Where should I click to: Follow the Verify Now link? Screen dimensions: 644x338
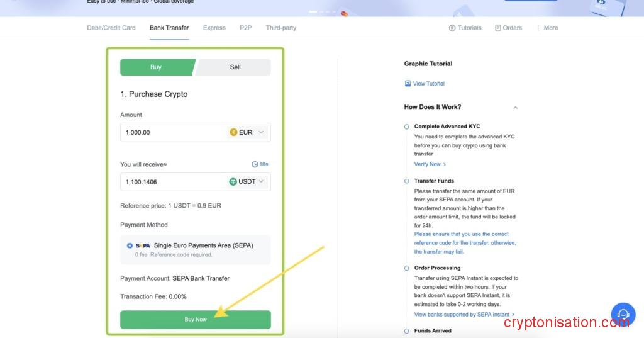pyautogui.click(x=430, y=164)
